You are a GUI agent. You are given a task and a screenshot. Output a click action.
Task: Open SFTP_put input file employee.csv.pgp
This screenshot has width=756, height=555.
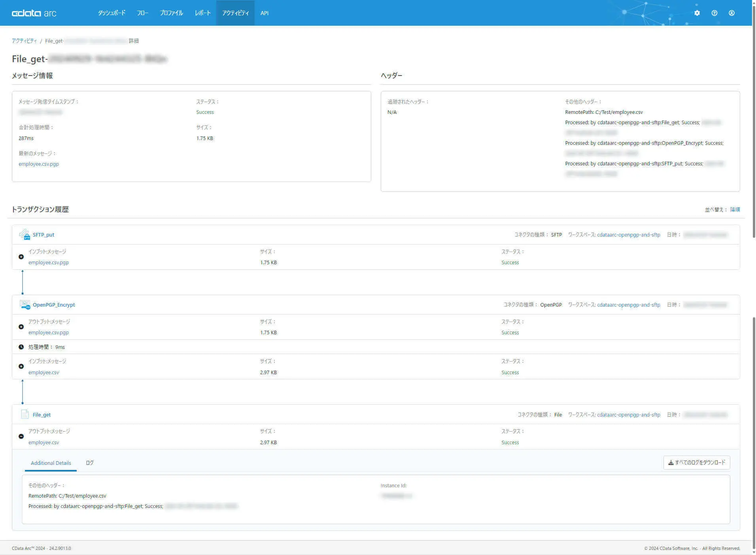coord(49,262)
